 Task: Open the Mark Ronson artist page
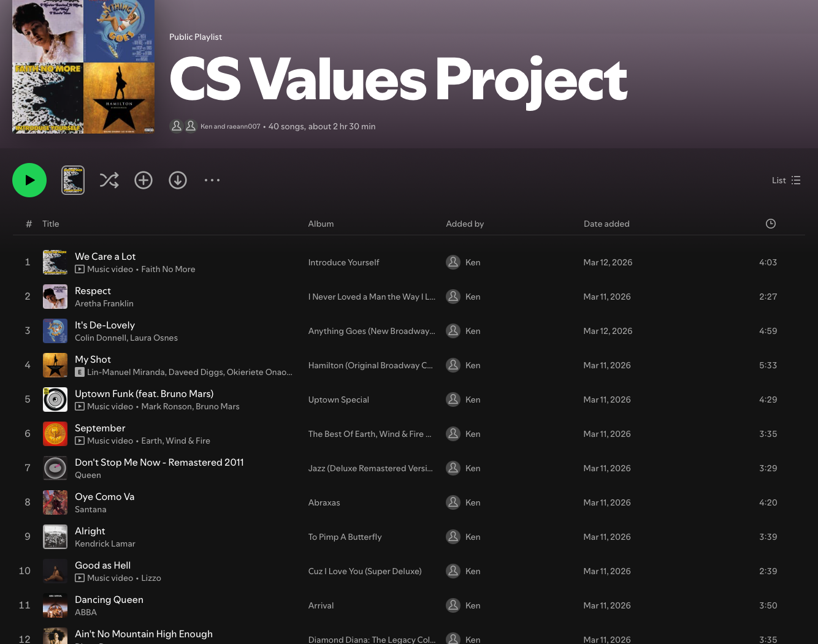point(166,406)
